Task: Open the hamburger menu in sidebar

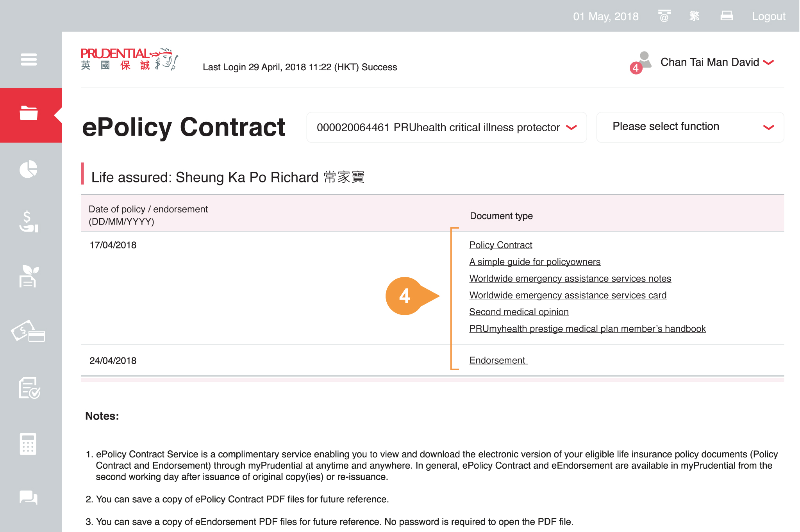Action: [x=29, y=60]
